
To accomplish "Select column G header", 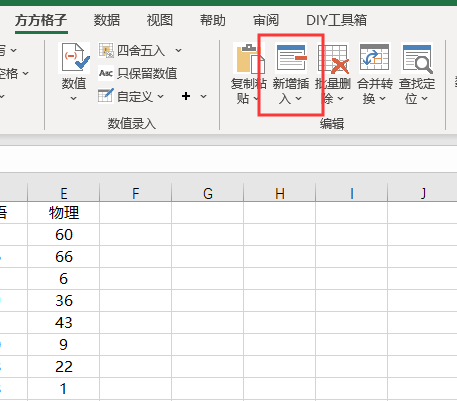I will (208, 193).
